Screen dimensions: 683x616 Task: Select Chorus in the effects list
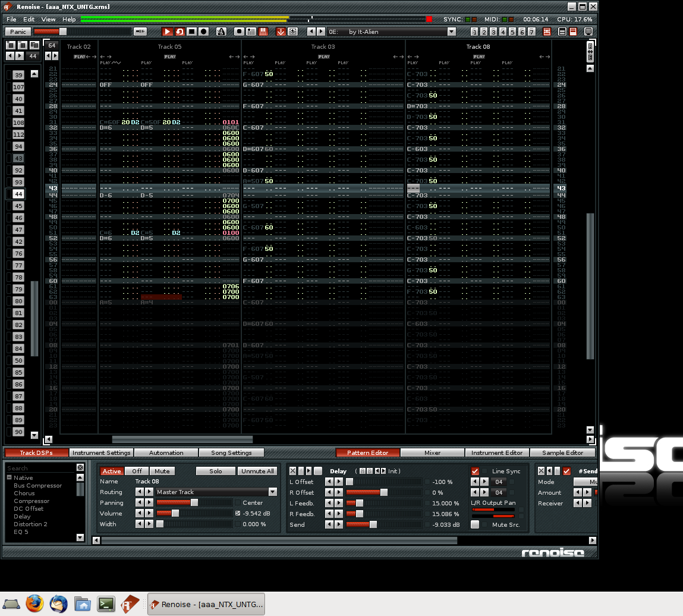click(24, 493)
